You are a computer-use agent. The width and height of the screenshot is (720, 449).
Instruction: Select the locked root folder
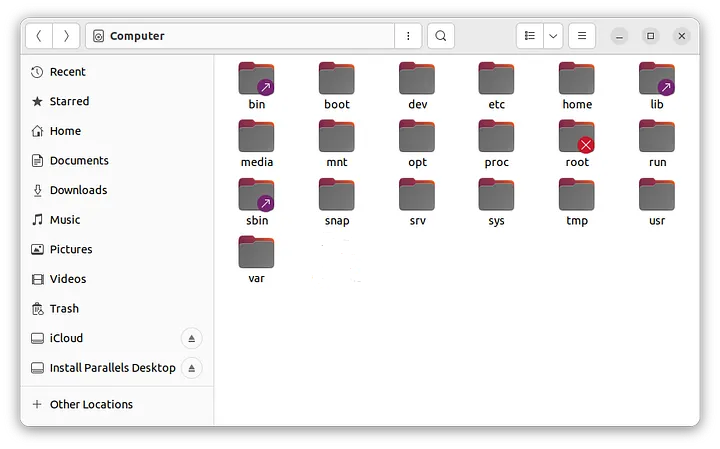pos(577,138)
